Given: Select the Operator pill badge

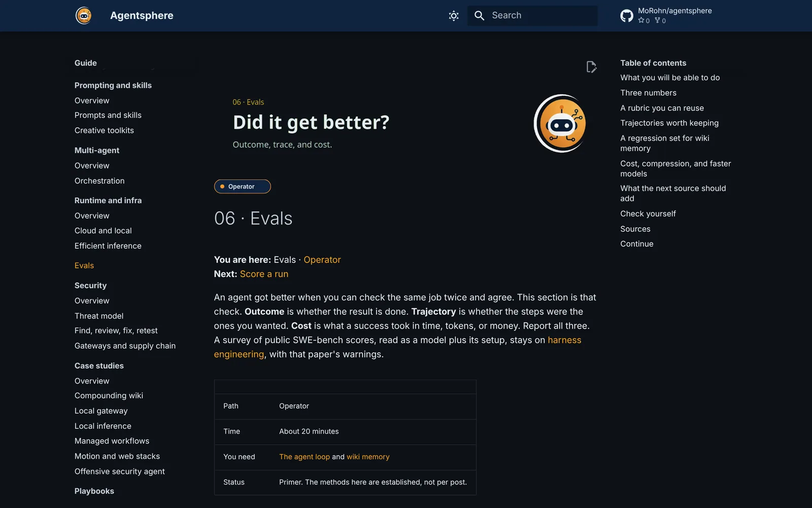Looking at the screenshot, I should 242,186.
